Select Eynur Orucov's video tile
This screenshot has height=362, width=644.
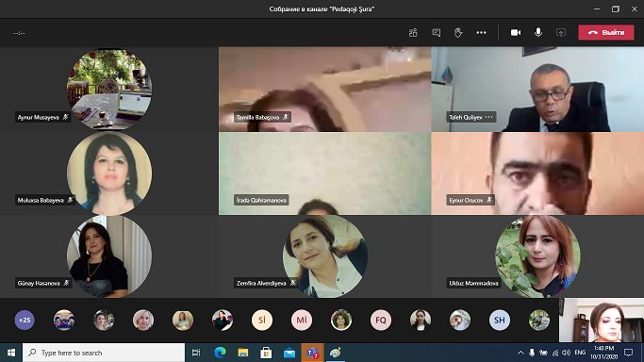point(537,173)
